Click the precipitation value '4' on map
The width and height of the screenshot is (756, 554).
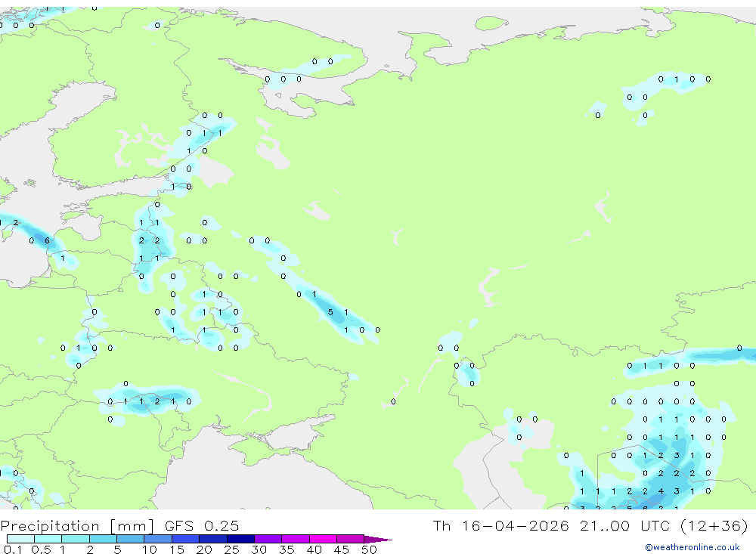661,491
